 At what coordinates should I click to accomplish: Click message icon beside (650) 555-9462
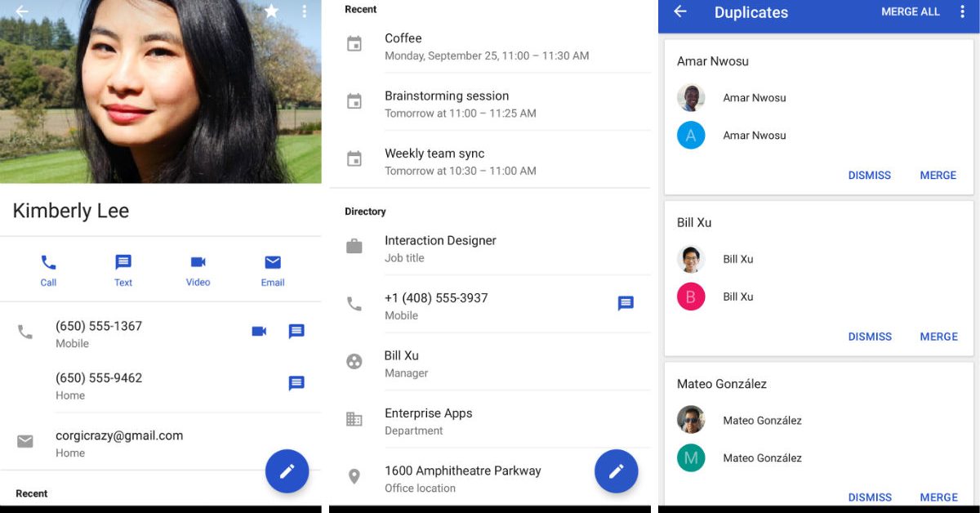pyautogui.click(x=296, y=383)
